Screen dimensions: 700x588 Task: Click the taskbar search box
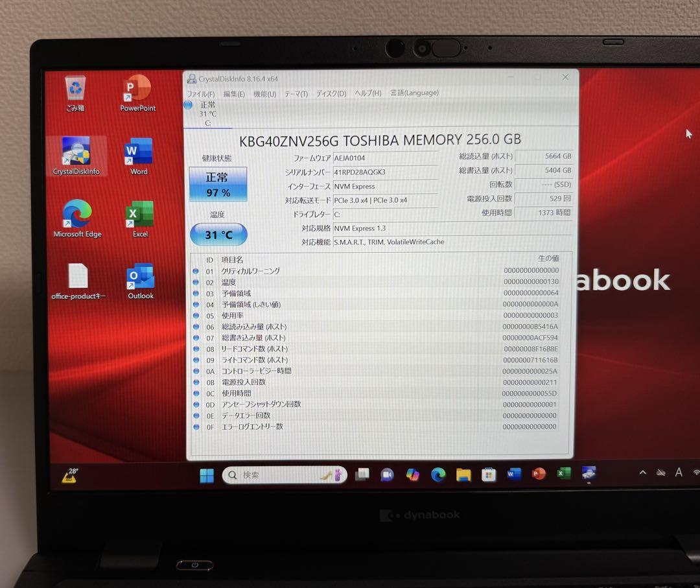pos(285,475)
